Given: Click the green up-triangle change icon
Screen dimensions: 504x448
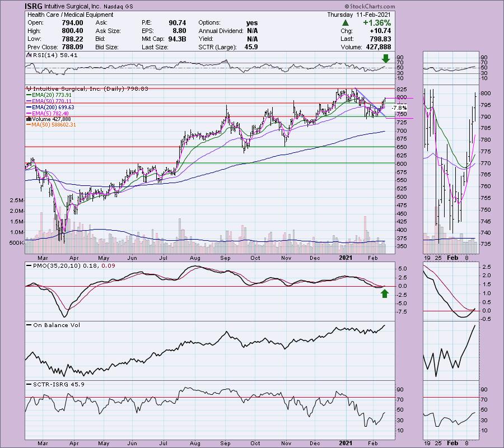Looking at the screenshot, I should pyautogui.click(x=345, y=23).
